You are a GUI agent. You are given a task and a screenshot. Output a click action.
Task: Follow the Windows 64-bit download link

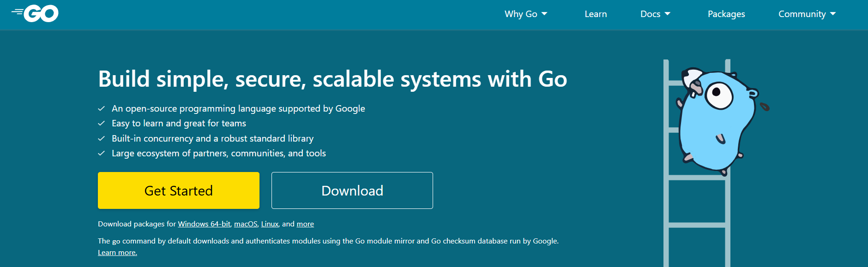(204, 224)
